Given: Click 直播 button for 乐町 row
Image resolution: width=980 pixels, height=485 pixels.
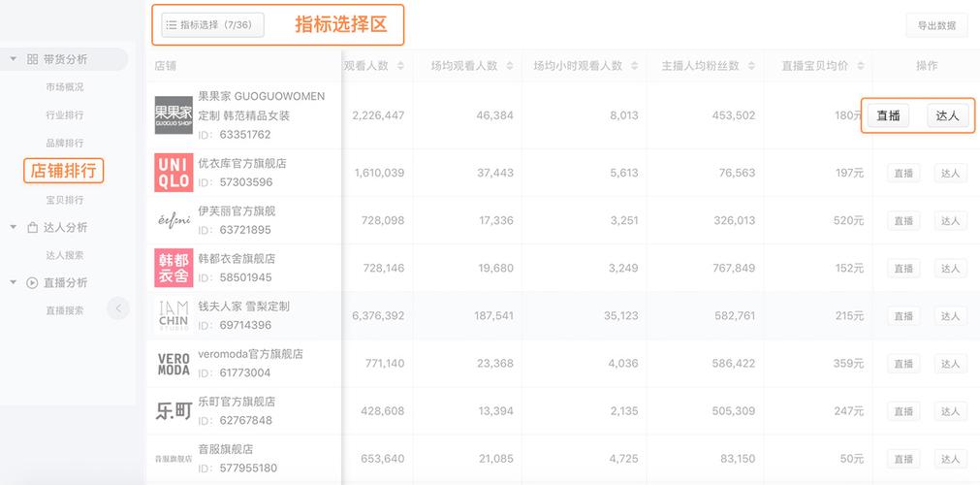Looking at the screenshot, I should pos(903,411).
